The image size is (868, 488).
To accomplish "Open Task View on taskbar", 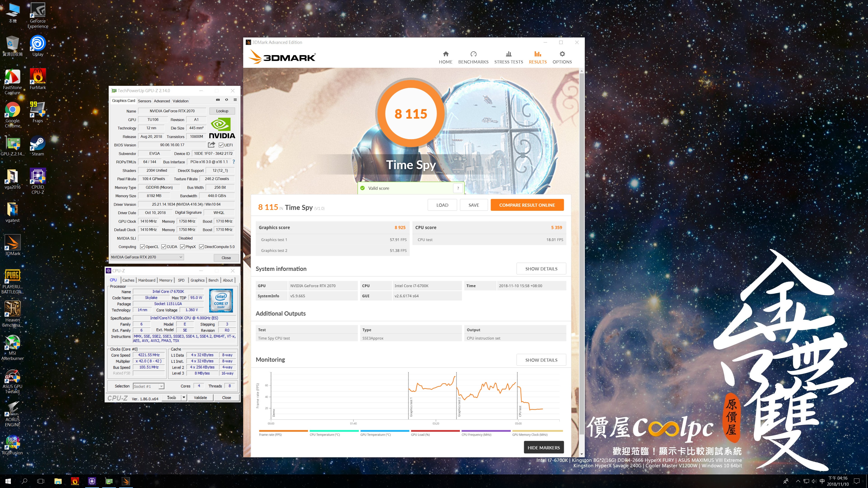I will pyautogui.click(x=40, y=481).
